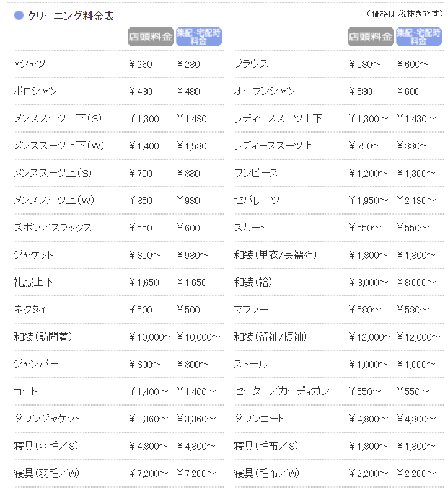Screen dimensions: 448x490
Task: Click the left 店頭料金 header badge
Action: click(151, 37)
